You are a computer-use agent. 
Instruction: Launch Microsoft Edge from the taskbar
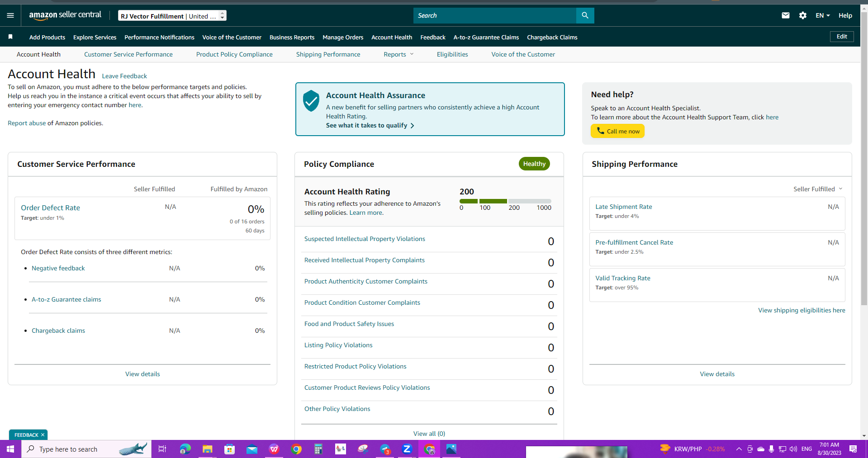click(185, 449)
